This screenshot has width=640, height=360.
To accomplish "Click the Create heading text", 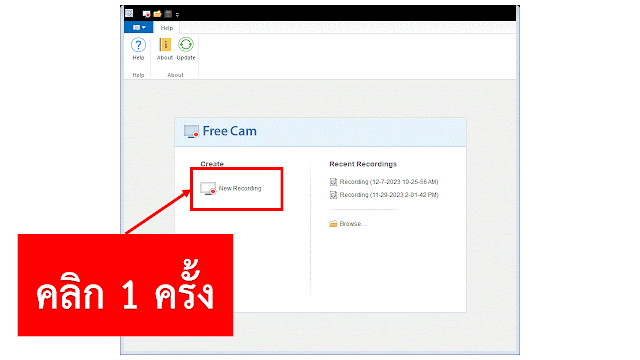I will point(212,164).
